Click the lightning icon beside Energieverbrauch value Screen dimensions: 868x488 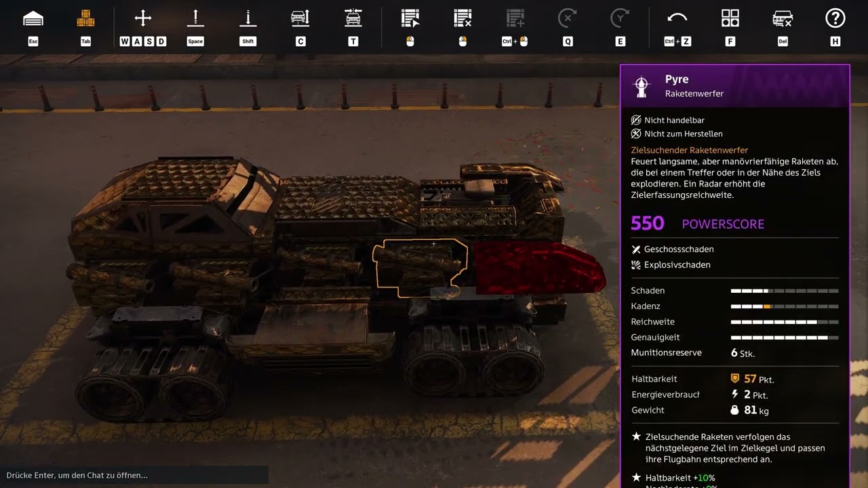pos(734,394)
